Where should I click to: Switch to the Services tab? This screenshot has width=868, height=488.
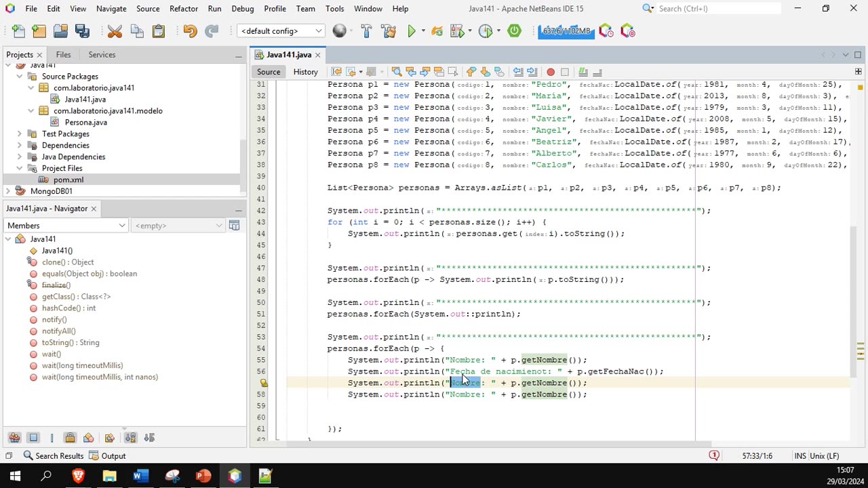(102, 55)
